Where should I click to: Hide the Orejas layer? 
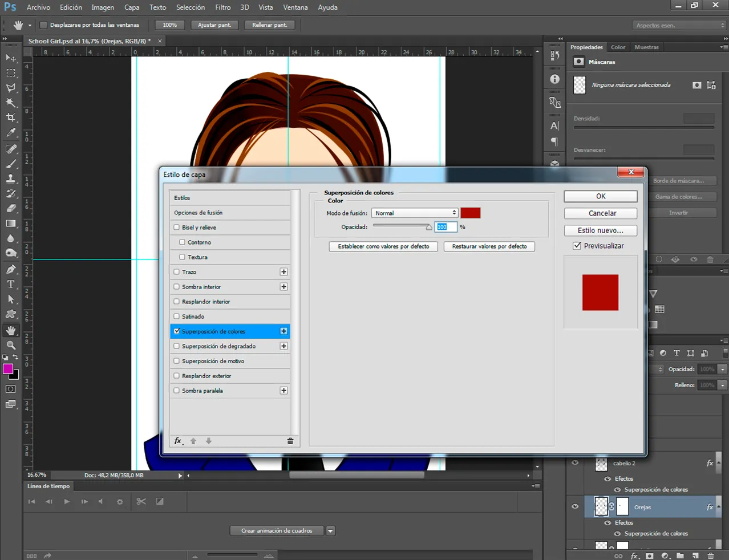(575, 506)
